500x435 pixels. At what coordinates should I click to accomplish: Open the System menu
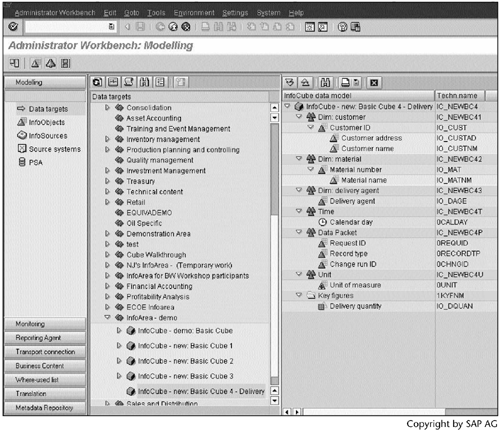(x=268, y=13)
